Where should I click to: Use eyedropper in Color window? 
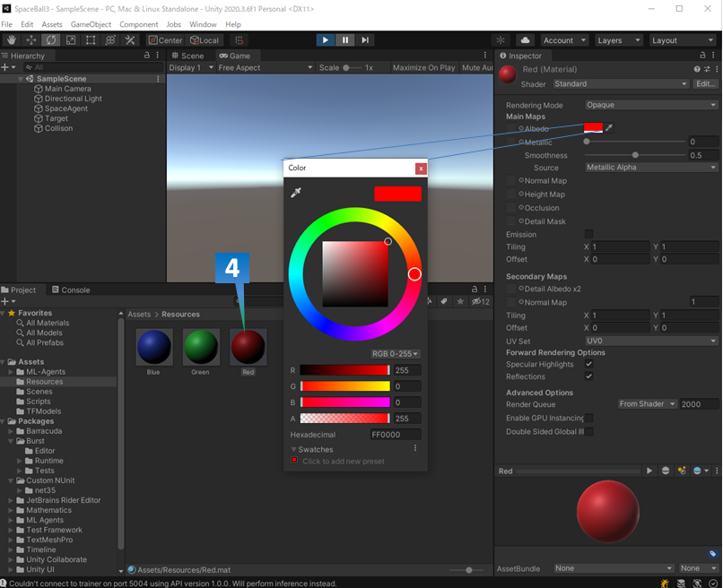click(x=295, y=193)
